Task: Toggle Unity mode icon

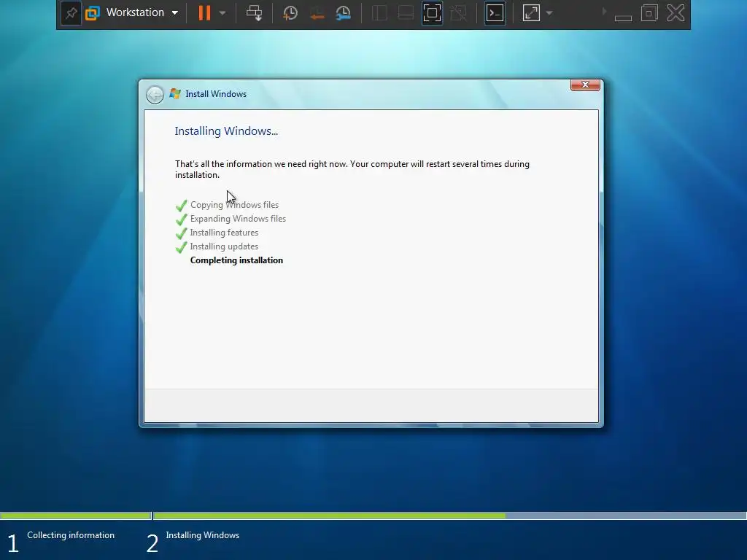Action: tap(458, 13)
